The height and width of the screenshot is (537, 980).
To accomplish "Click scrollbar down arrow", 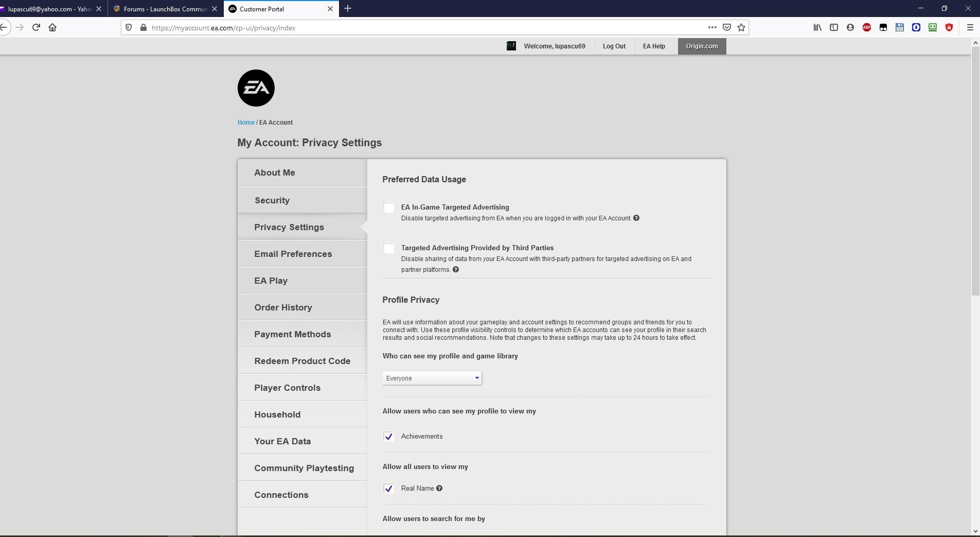I will [975, 531].
